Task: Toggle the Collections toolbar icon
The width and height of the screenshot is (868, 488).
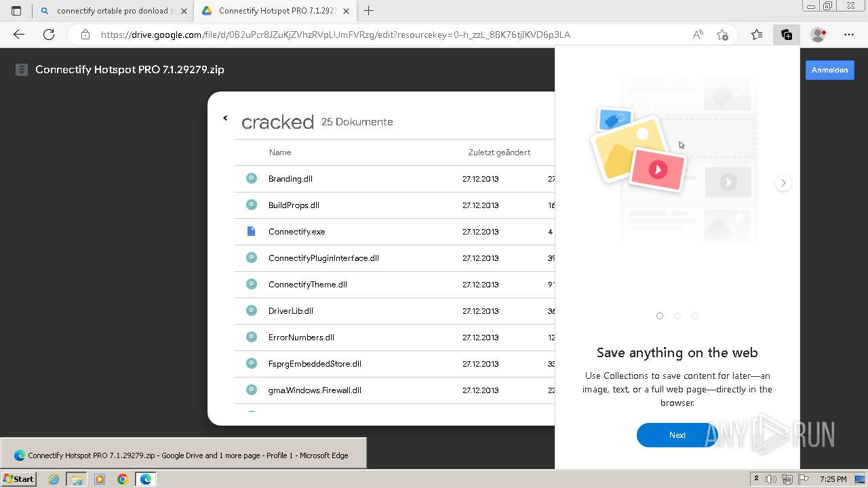Action: tap(787, 35)
